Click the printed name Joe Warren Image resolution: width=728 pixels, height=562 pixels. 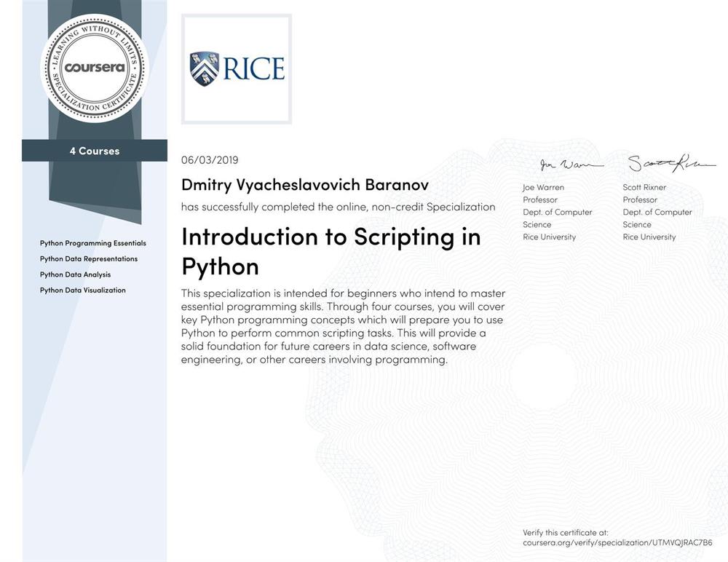(x=543, y=187)
